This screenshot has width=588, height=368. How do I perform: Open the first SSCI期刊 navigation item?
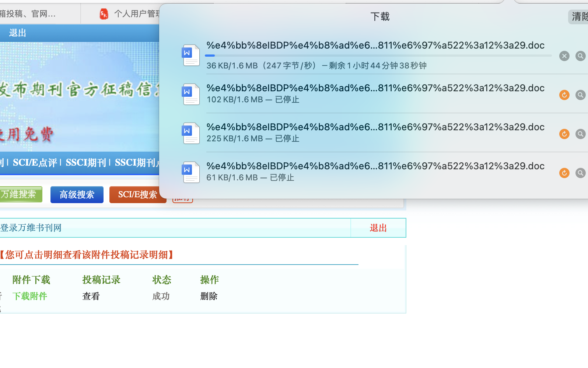[86, 163]
